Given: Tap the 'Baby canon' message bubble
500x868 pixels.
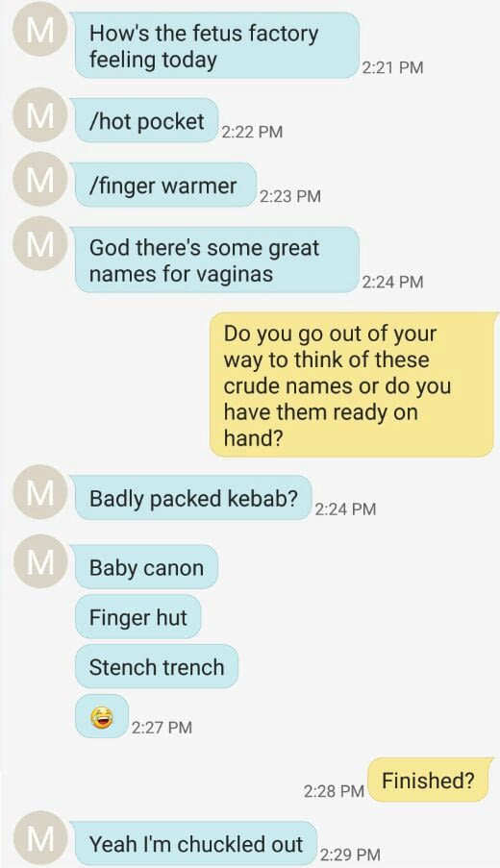Looking at the screenshot, I should click(x=146, y=567).
